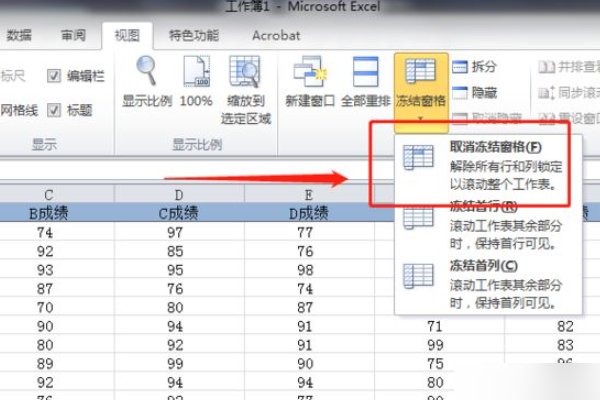This screenshot has width=600, height=400.
Task: Choose 取消冻结窗格(F) menu entry
Action: point(488,166)
